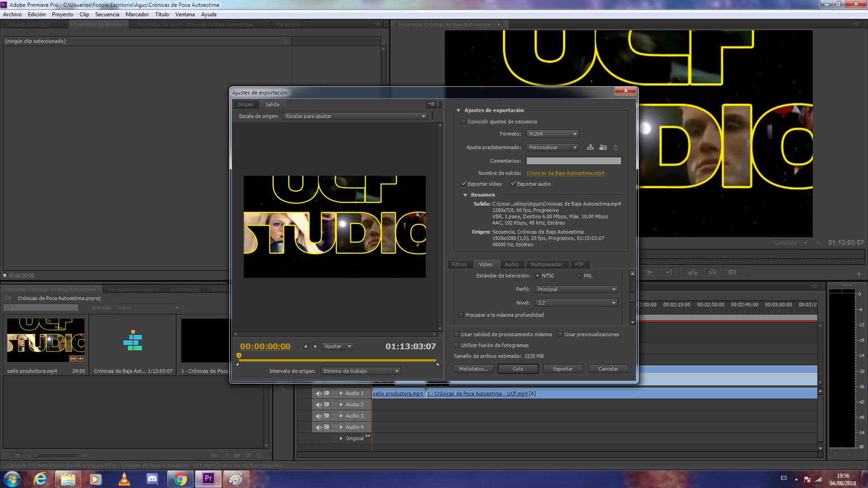Select the NTSC television standard
868x488 pixels.
click(538, 276)
